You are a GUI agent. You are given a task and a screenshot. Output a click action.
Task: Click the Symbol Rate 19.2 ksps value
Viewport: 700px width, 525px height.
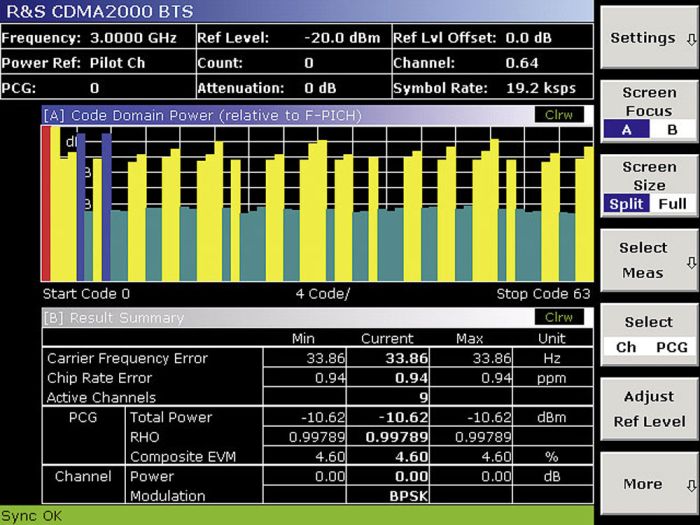tap(541, 88)
